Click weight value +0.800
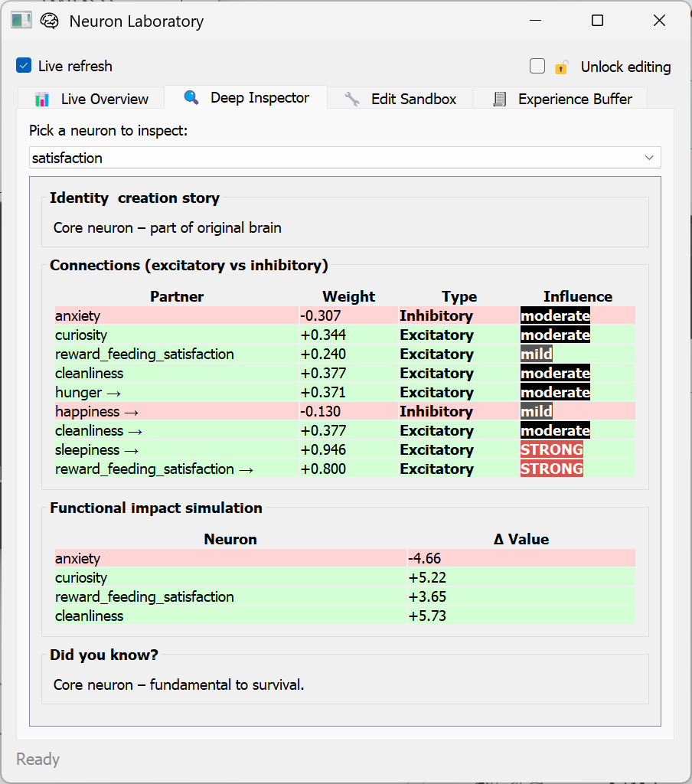The height and width of the screenshot is (784, 692). [323, 469]
